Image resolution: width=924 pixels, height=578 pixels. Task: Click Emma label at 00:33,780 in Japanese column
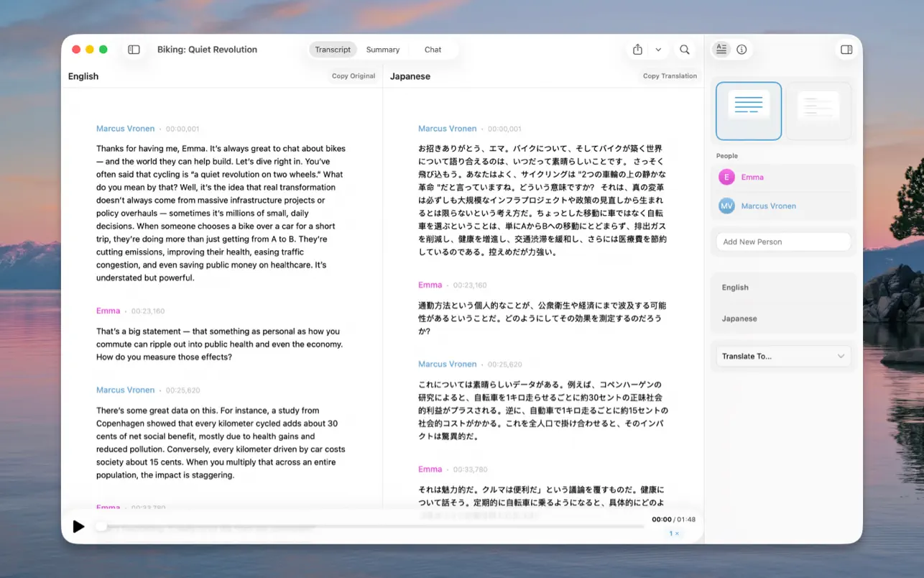click(430, 469)
